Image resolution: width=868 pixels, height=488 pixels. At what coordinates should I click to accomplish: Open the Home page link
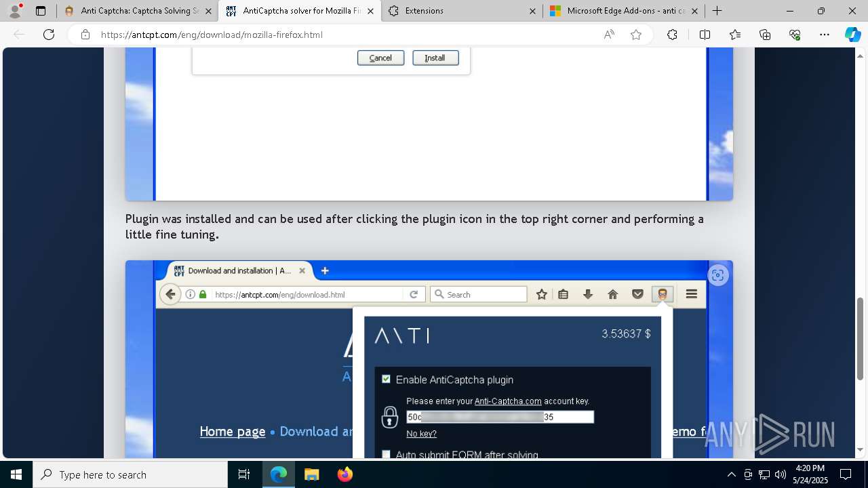click(233, 431)
